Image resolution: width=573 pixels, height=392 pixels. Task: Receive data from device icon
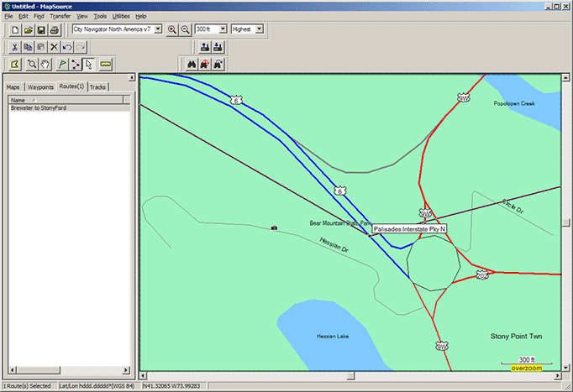218,47
